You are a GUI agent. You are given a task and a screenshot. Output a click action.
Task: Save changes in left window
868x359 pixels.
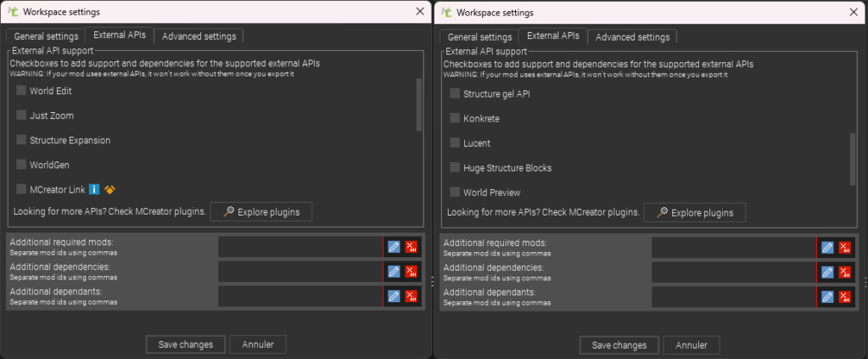pos(186,344)
